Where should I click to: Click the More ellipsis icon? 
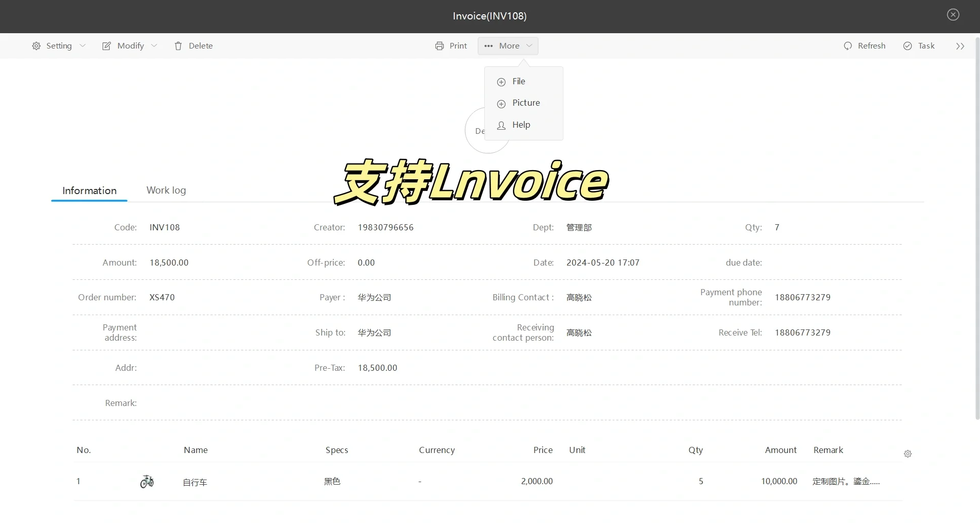(487, 45)
